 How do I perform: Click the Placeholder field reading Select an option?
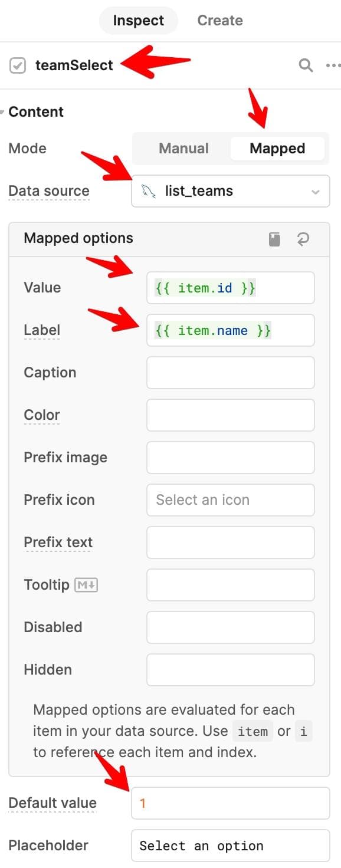click(230, 846)
